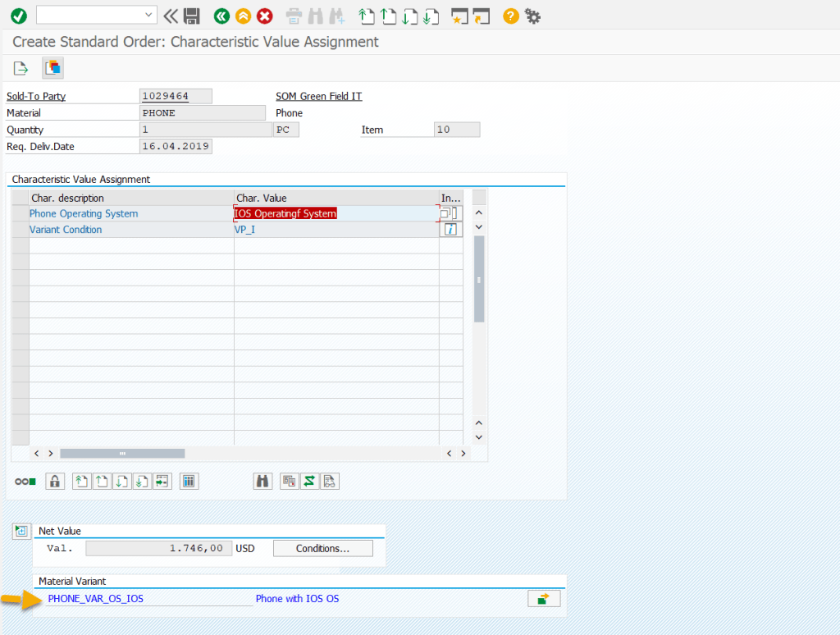The image size is (840, 635).
Task: Confirm entry with the green checkmark icon
Action: point(19,16)
